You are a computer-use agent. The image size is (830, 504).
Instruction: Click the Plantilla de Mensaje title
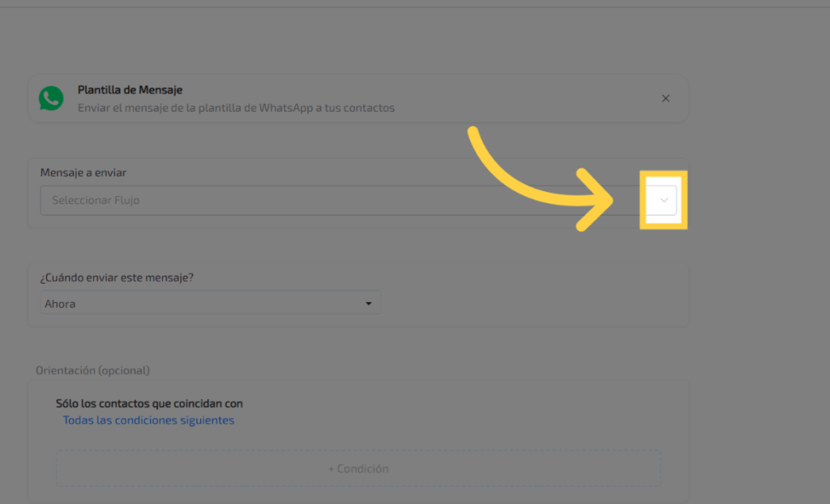[130, 90]
